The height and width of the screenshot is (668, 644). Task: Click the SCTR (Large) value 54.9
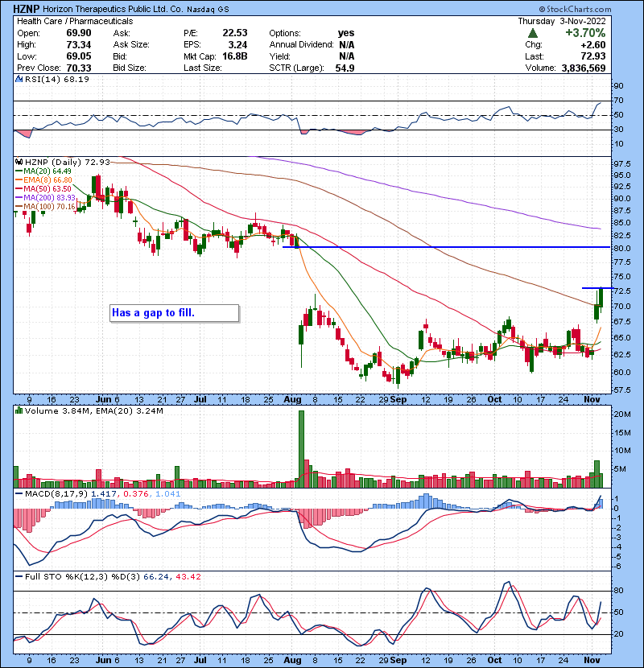tap(345, 68)
